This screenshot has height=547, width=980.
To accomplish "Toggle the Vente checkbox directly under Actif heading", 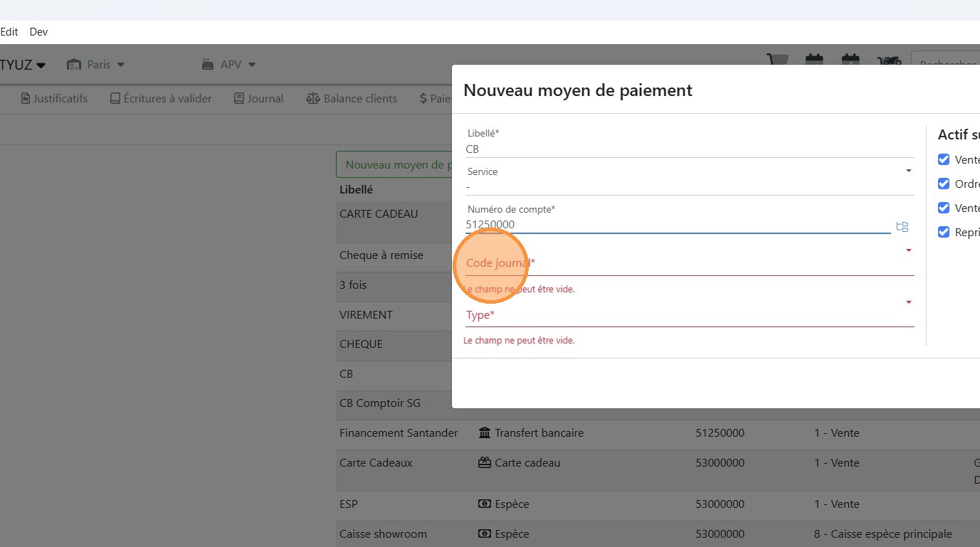I will click(x=944, y=159).
